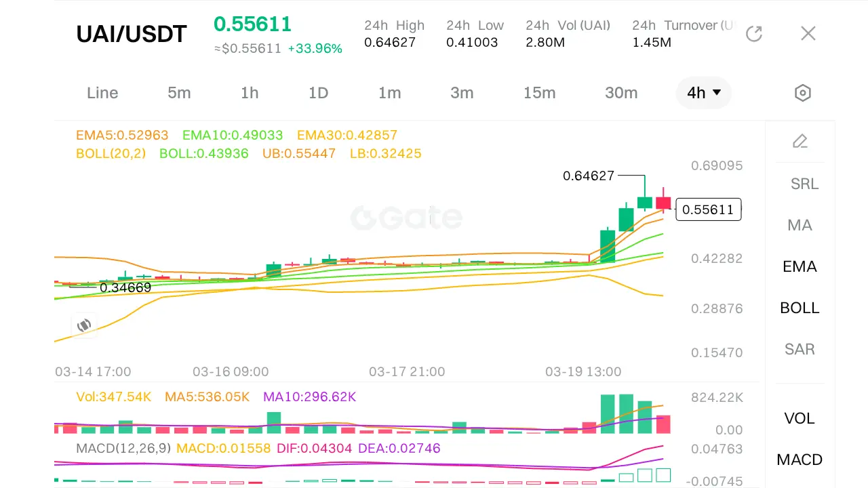
Task: Select the 15m timeframe
Action: pos(539,93)
